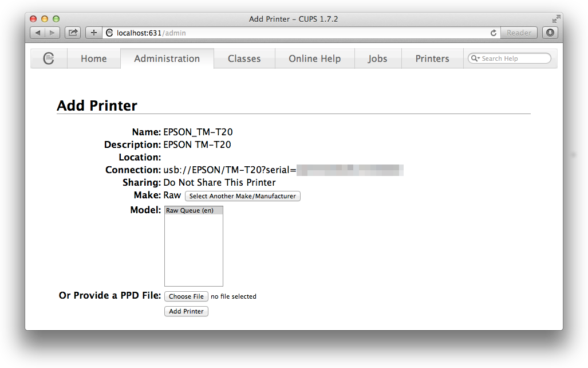Click the Search Help field
The image size is (588, 368).
pos(513,58)
